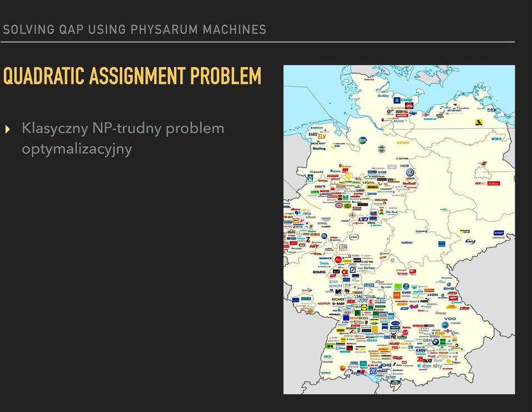Screen dimensions: 532x412
Task: Click the Volkswagen VW logo on the map
Action: click(x=410, y=173)
